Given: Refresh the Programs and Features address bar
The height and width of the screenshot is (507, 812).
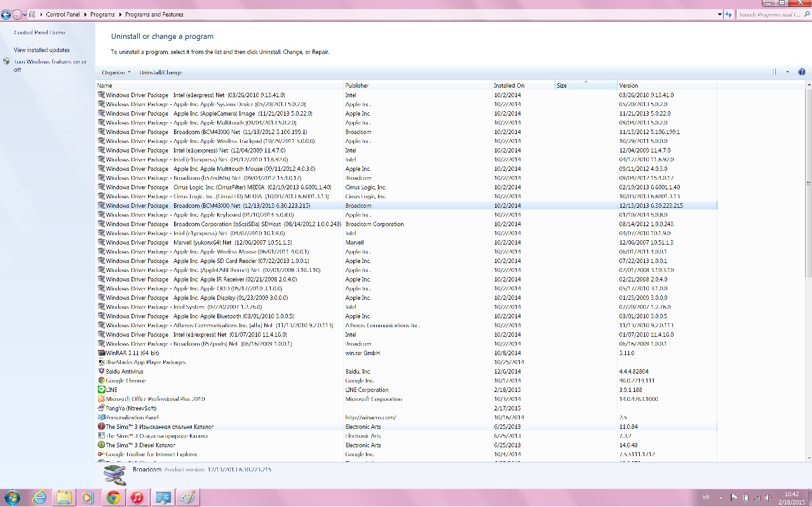Looking at the screenshot, I should pos(729,14).
